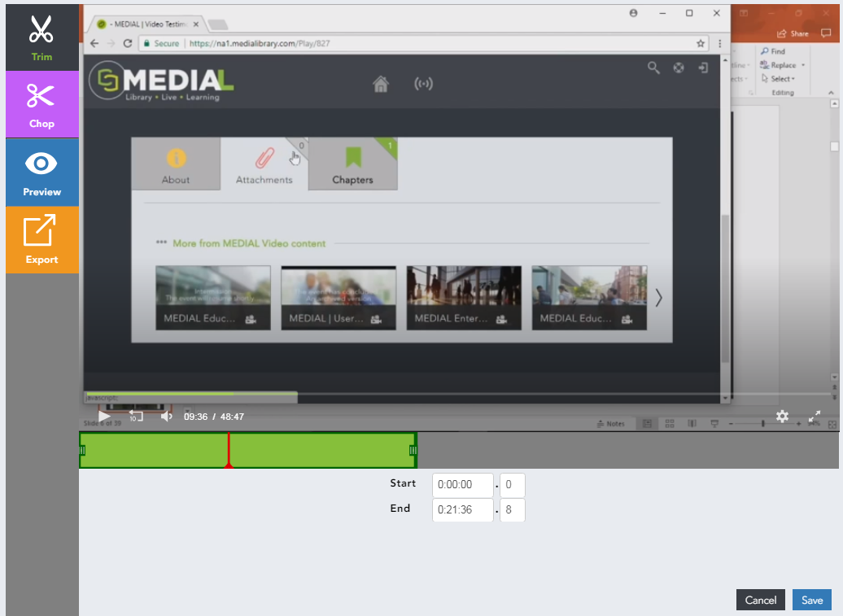843x616 pixels.
Task: Collapse the PowerPoint ribbon chevron
Action: pyautogui.click(x=831, y=93)
